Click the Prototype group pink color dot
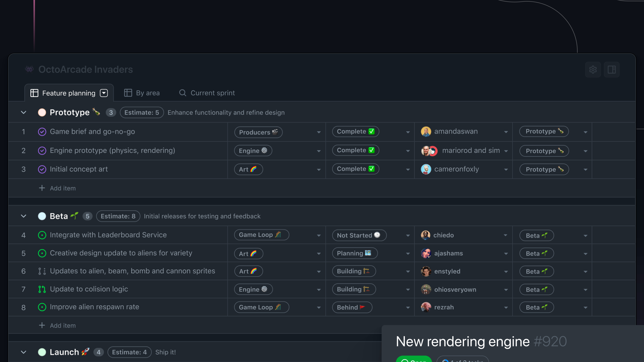 click(x=42, y=112)
